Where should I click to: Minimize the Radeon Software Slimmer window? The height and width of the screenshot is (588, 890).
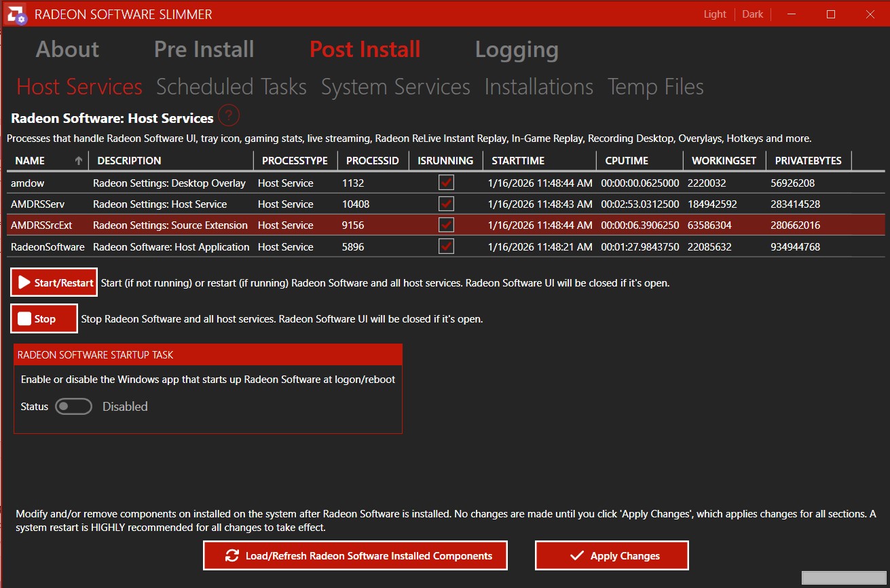coord(792,14)
